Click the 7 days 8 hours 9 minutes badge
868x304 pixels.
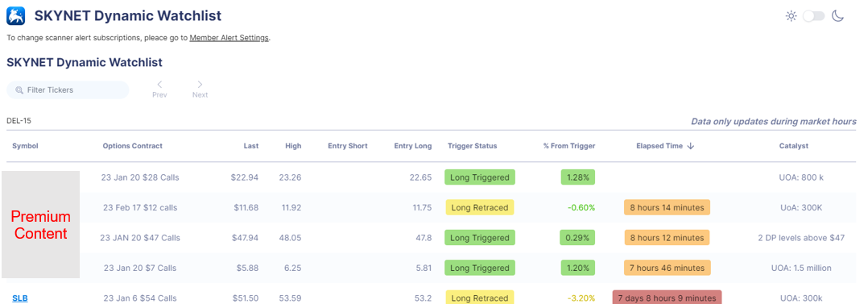coord(667,298)
